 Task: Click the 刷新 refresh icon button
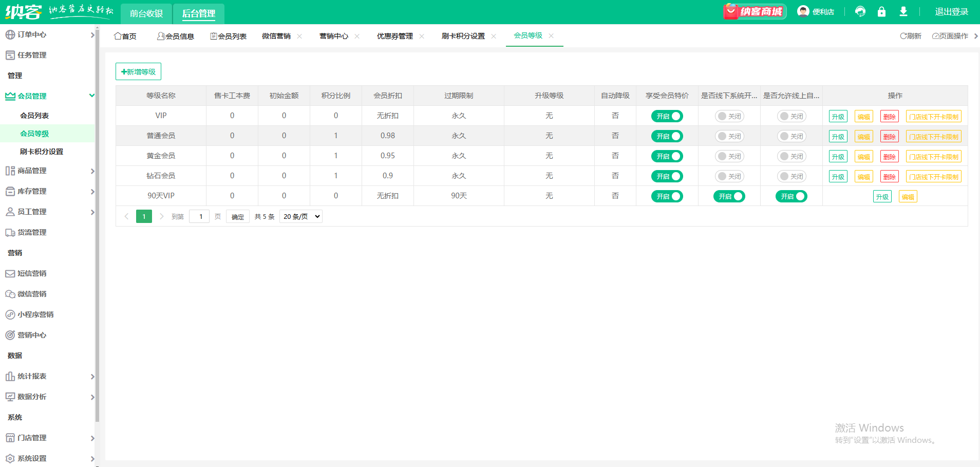pos(911,36)
